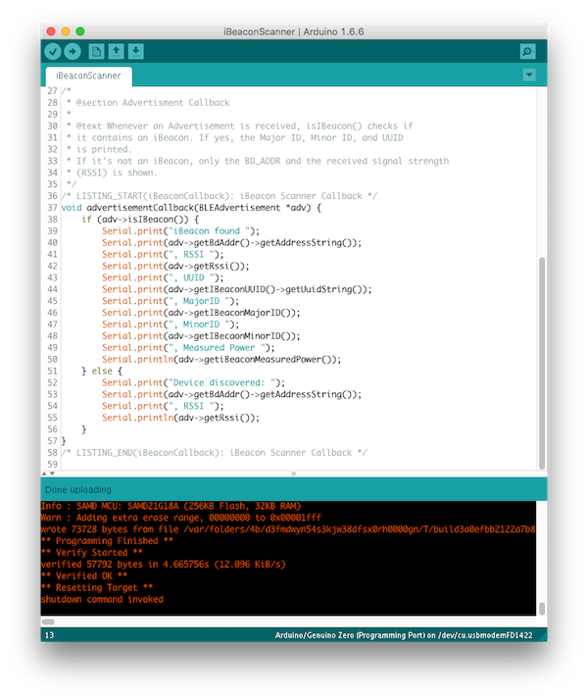
Task: Click console line 'Adding extra erase range'
Action: [x=180, y=518]
